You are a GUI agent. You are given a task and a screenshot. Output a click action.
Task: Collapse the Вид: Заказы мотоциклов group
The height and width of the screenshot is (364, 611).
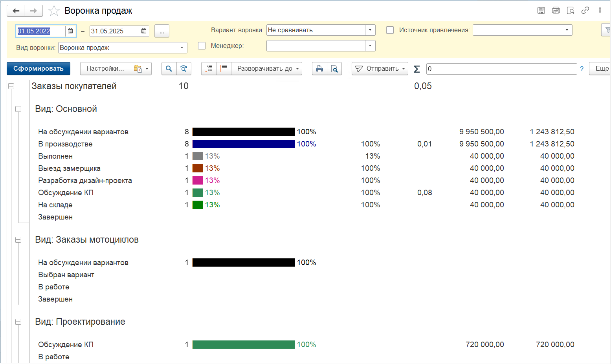point(18,240)
